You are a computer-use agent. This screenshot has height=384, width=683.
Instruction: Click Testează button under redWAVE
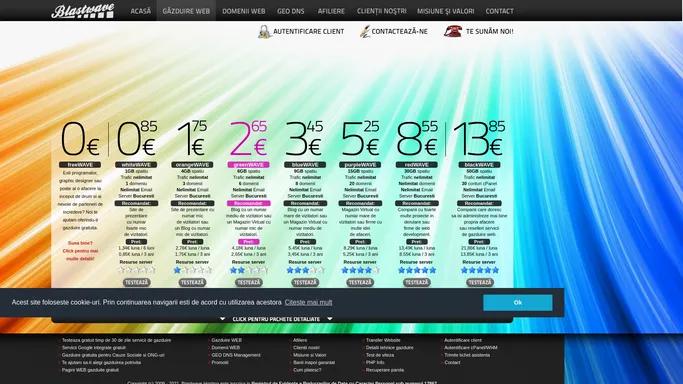pos(417,283)
